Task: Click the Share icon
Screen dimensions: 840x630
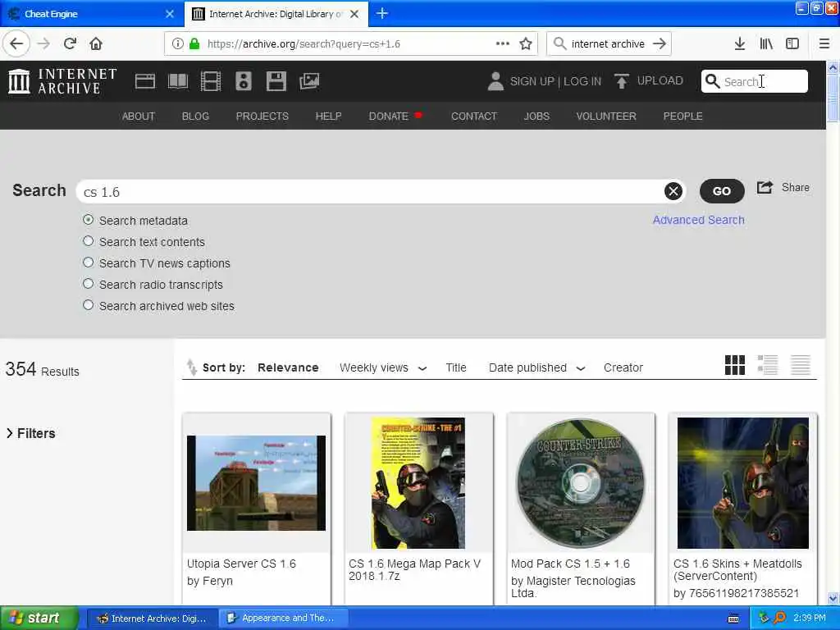Action: click(x=765, y=188)
